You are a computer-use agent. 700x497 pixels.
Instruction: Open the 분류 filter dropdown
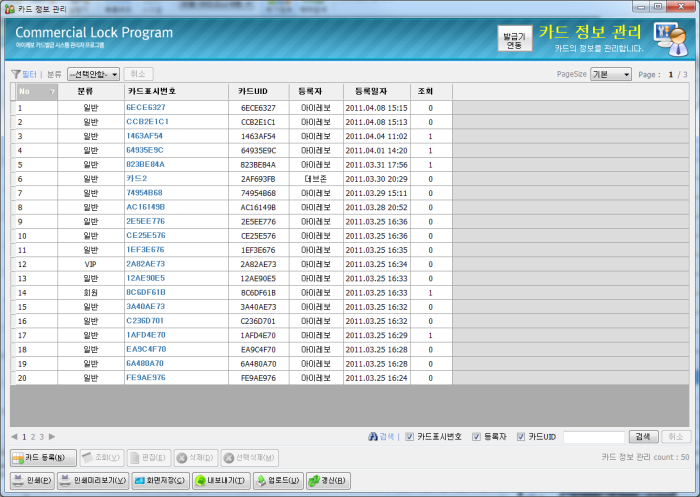click(93, 74)
